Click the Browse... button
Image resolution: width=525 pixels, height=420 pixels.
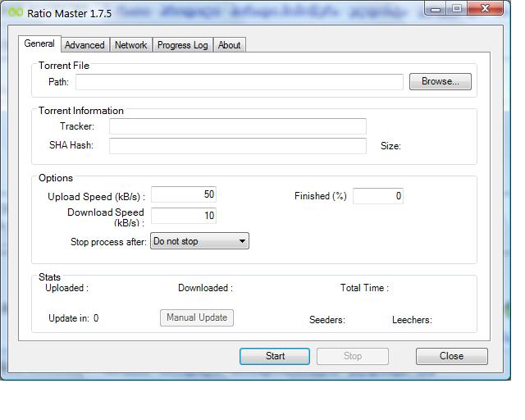tap(441, 81)
